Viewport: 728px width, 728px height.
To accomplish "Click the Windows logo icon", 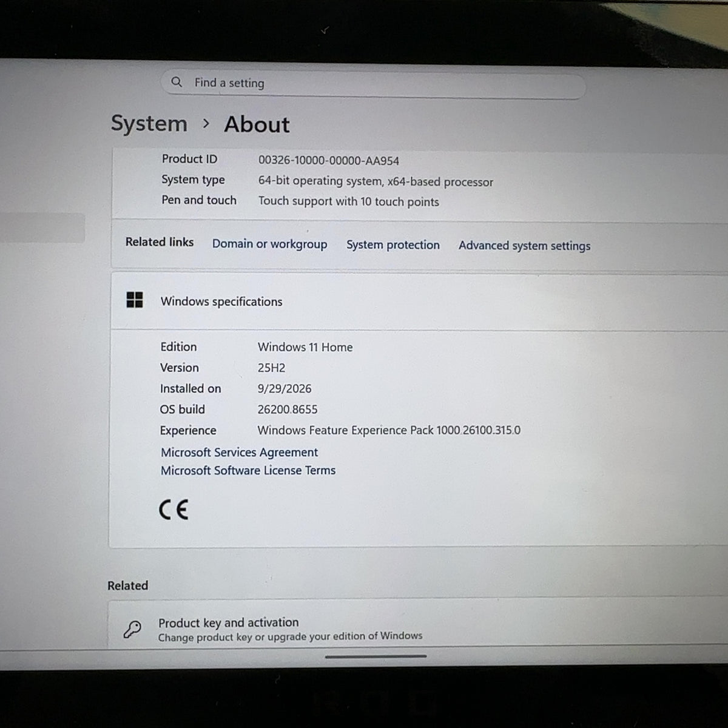I will 135,300.
